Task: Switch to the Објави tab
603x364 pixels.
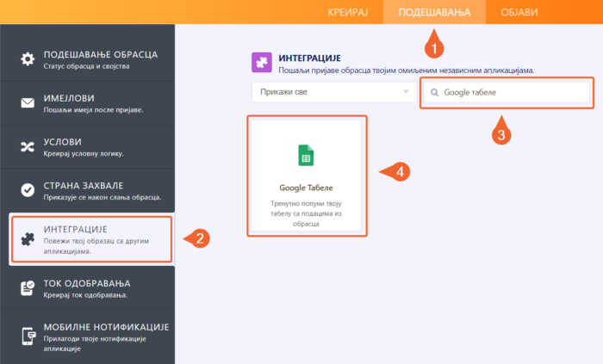Action: click(519, 12)
